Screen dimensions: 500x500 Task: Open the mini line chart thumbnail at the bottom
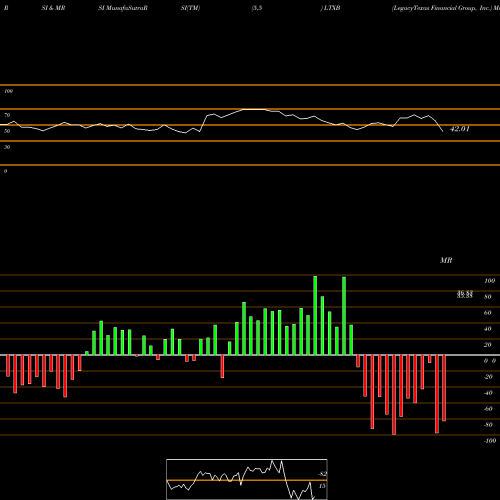[x=247, y=479]
